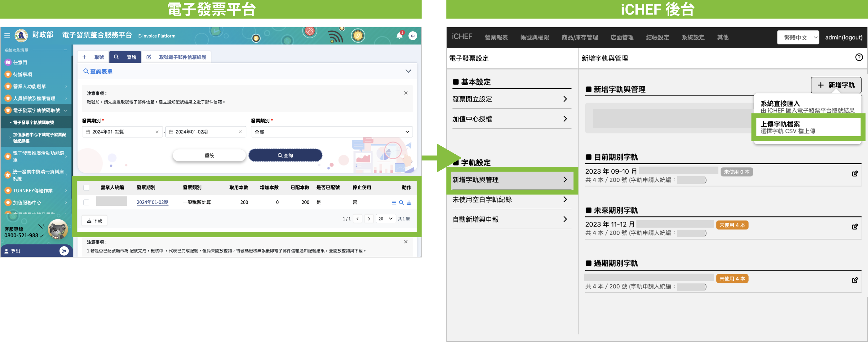Click the help question mark icon

click(859, 57)
